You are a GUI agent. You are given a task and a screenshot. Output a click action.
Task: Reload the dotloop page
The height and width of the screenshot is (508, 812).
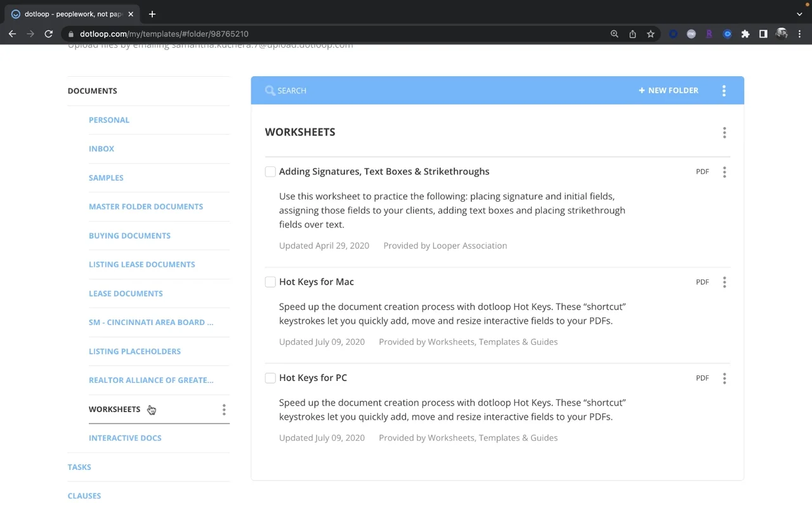(49, 34)
